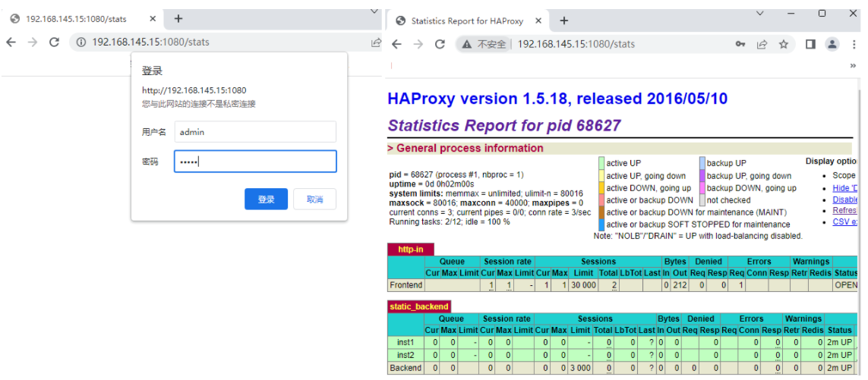
Task: Click Forward arrow in right browser window
Action: point(418,44)
